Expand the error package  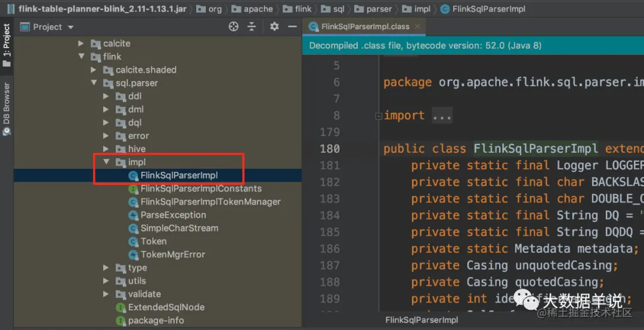106,135
